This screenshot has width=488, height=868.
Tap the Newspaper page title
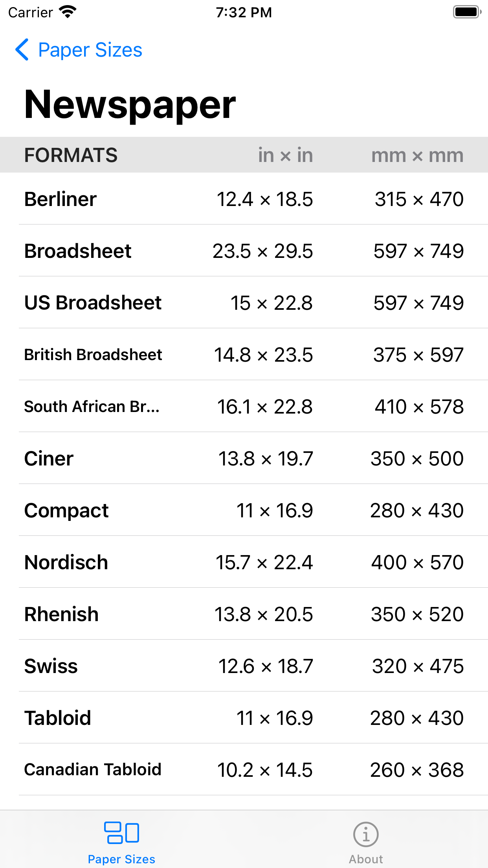[130, 105]
